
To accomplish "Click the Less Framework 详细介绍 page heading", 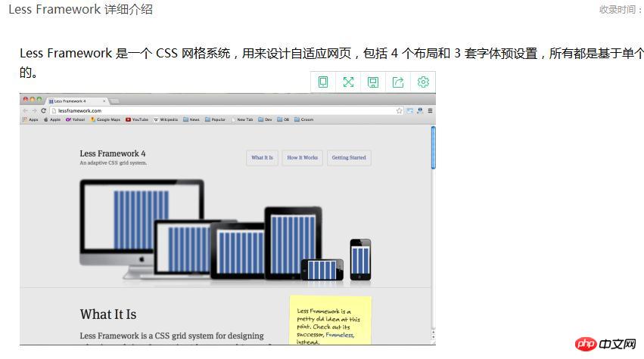I will pyautogui.click(x=80, y=9).
